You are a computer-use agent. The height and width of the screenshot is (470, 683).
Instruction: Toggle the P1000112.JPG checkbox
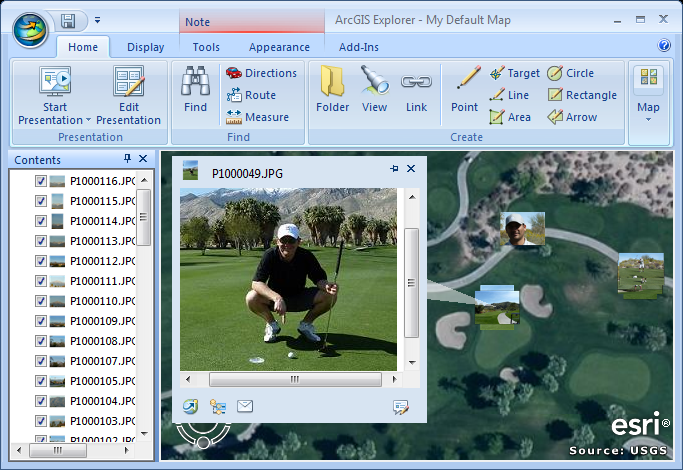point(41,261)
